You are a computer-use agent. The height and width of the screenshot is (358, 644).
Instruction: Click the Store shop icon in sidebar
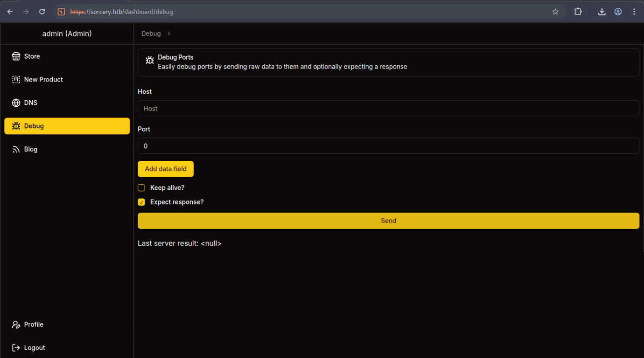(x=16, y=56)
